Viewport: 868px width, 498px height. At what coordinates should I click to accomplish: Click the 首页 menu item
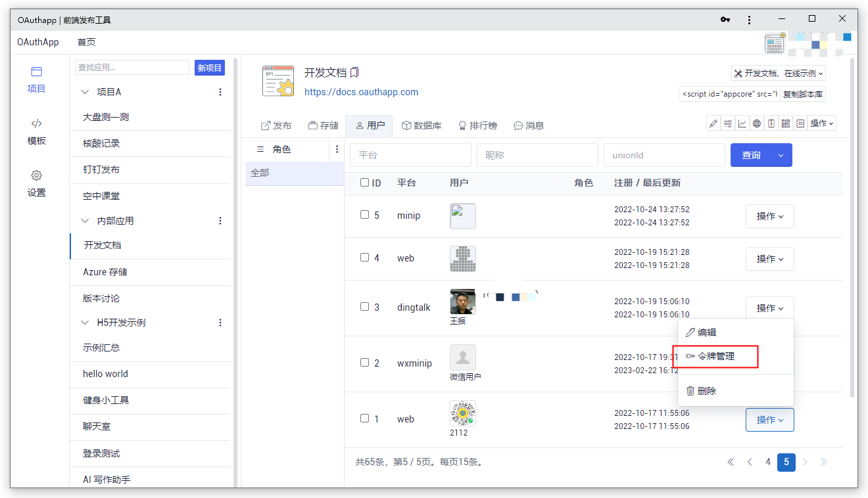point(86,42)
